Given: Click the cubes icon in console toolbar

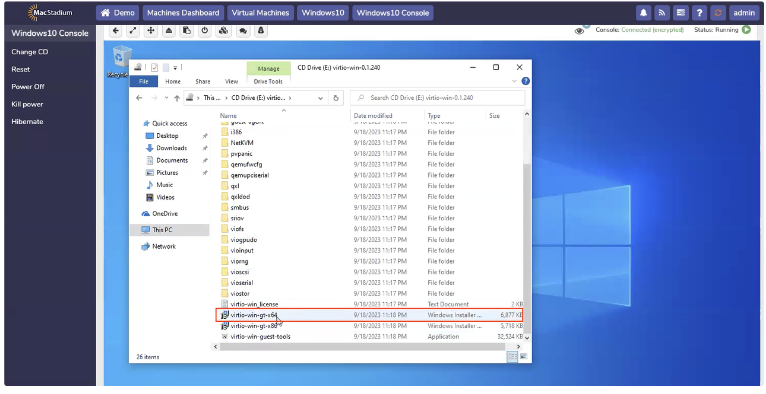Looking at the screenshot, I should [x=223, y=30].
